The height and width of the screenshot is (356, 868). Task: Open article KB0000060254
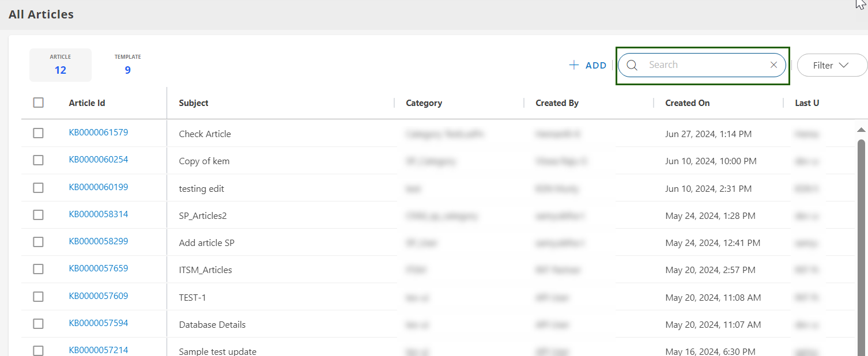click(x=99, y=160)
